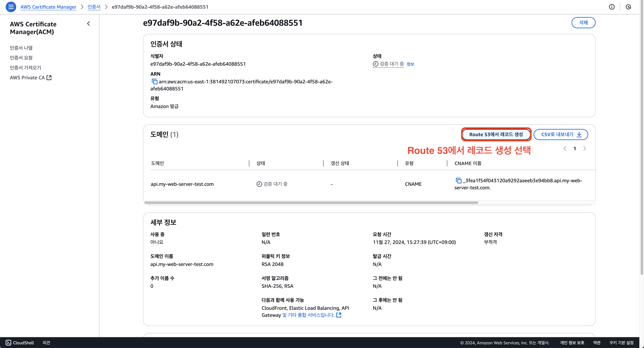
Task: Open 쿠키 기본 설정 in footer
Action: (x=621, y=343)
